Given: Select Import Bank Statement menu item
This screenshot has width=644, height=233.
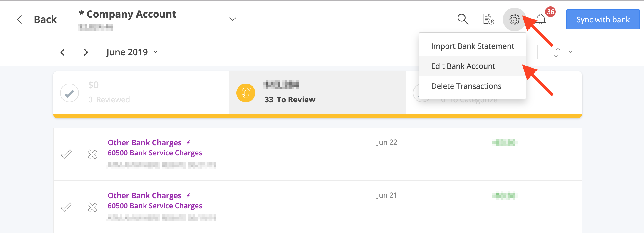Looking at the screenshot, I should (473, 46).
